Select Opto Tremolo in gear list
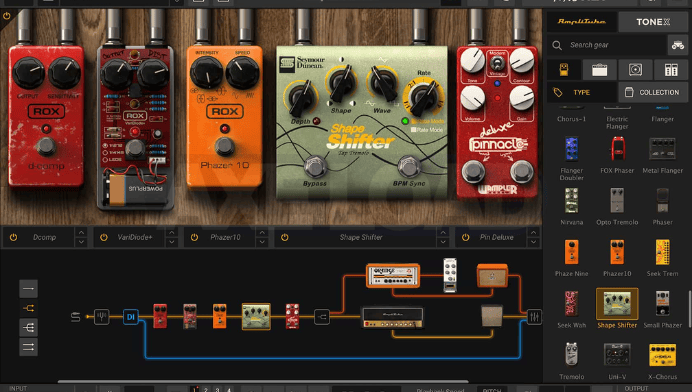The height and width of the screenshot is (392, 692). (x=617, y=206)
